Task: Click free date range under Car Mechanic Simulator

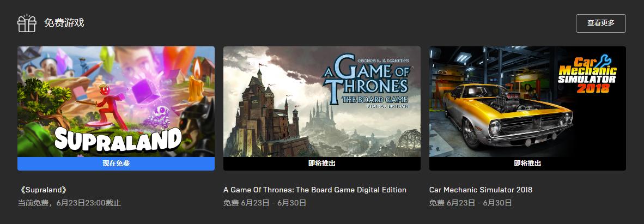Action: click(471, 203)
